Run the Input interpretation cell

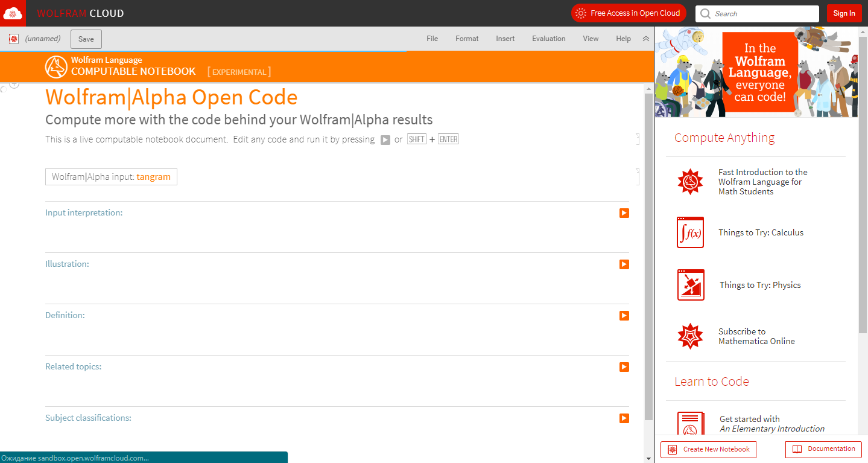point(624,213)
